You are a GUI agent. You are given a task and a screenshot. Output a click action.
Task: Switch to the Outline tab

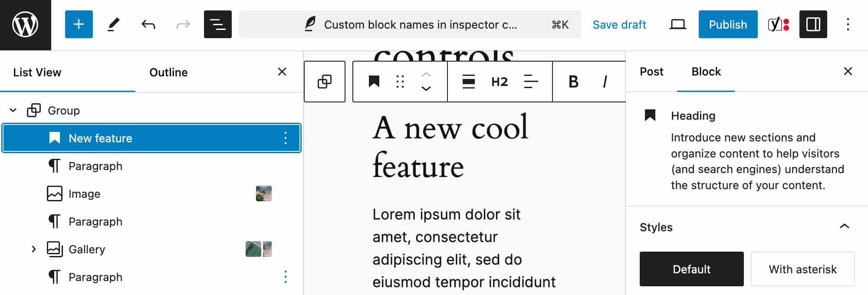pyautogui.click(x=168, y=72)
